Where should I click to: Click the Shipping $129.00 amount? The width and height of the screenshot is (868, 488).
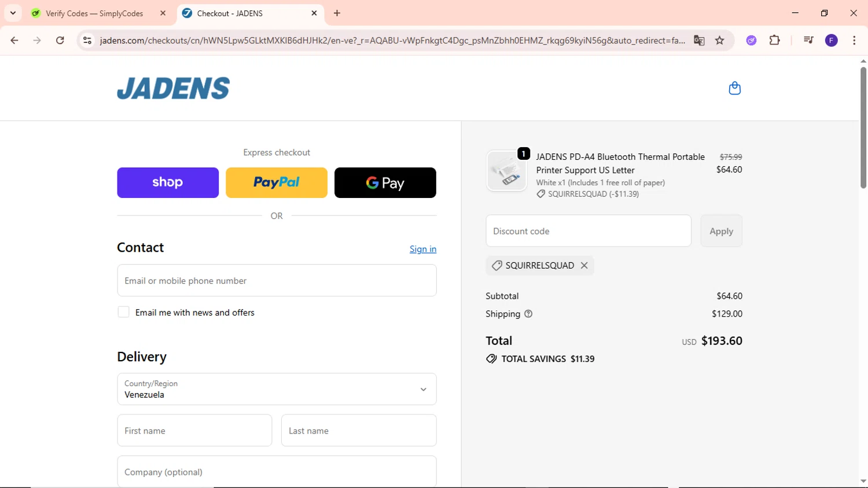point(727,314)
